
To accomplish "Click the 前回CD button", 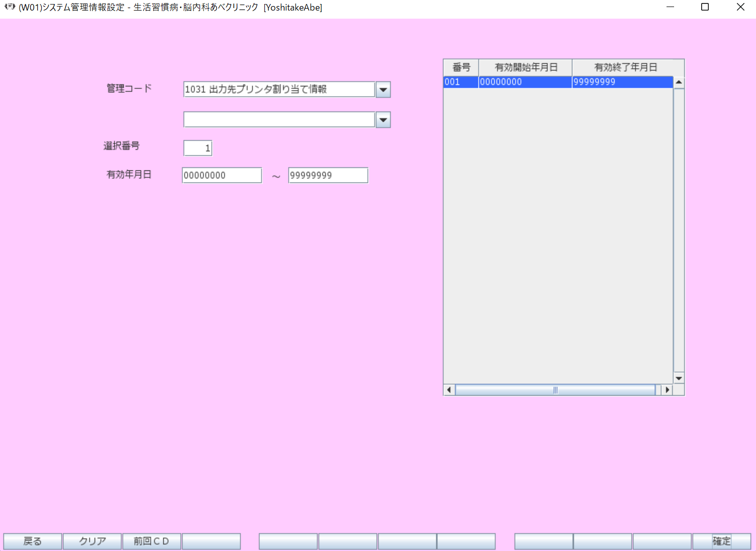I will pos(151,541).
